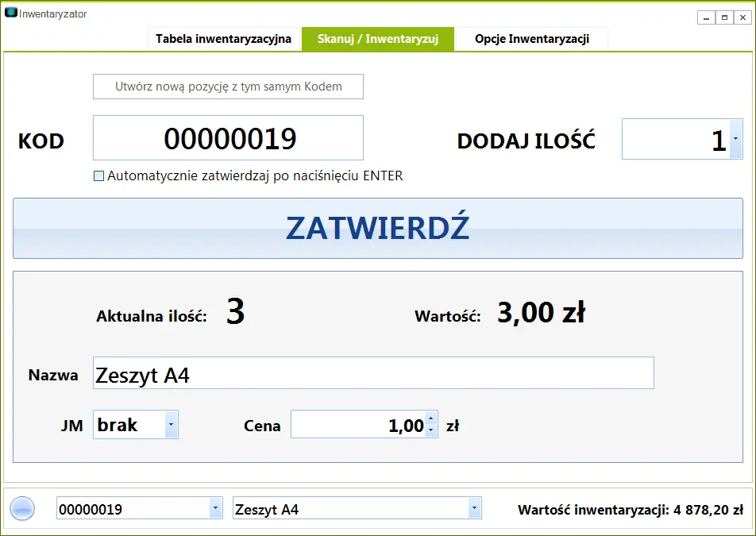
Task: Minimize the Inwentaryzator window
Action: pyautogui.click(x=706, y=17)
